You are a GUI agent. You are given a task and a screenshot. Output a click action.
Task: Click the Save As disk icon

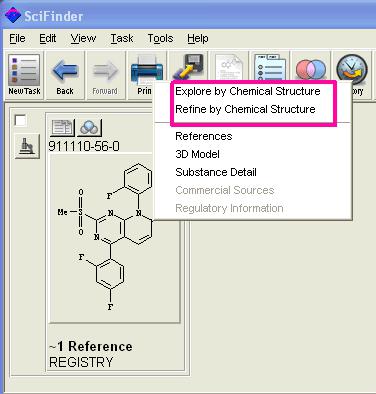coord(189,67)
